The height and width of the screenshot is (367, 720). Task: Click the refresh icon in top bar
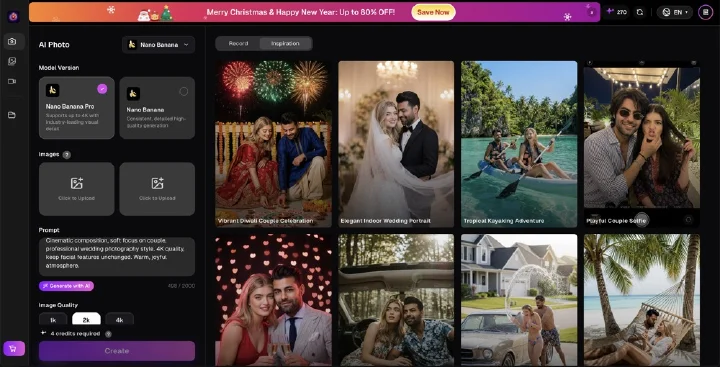[x=640, y=12]
